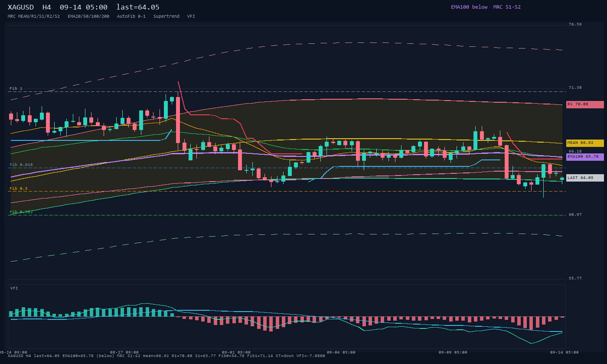Click the title timestamp 09-14 05:00
607x364 pixels.
click(x=84, y=7)
